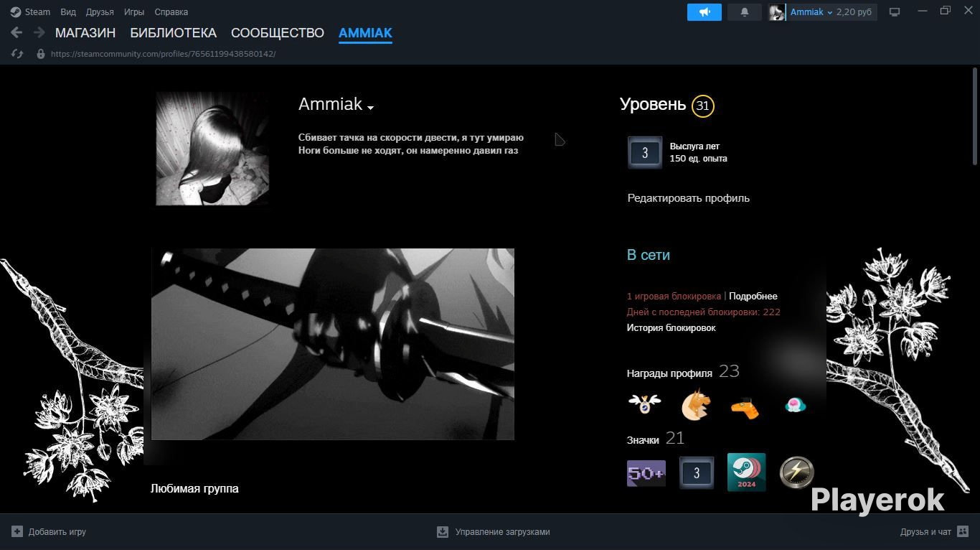This screenshot has width=980, height=550.
Task: Open Управление загрузками
Action: [503, 532]
